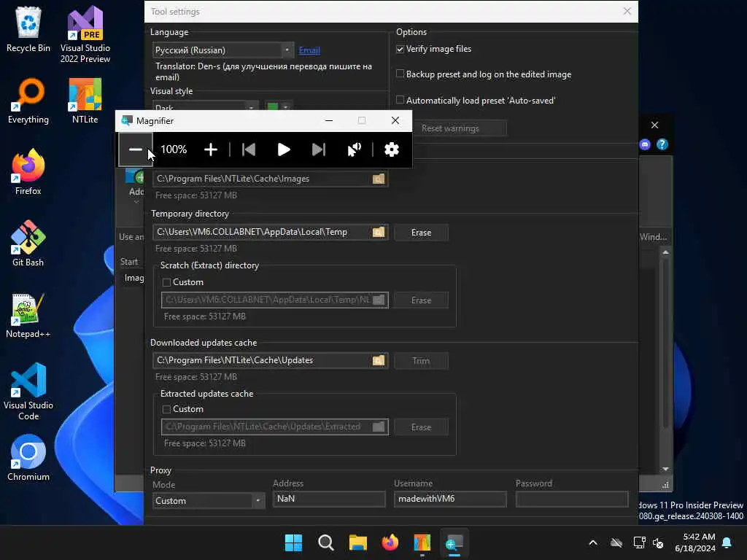Open Git Bash desktop shortcut

pos(28,244)
